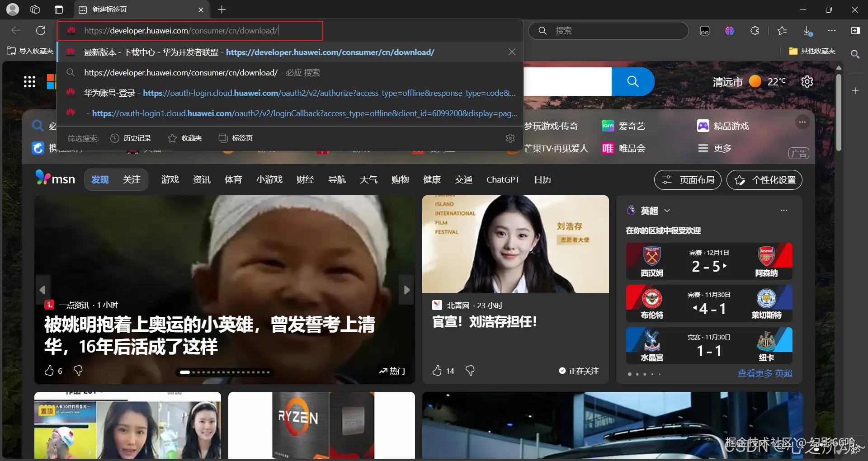Go to the next headline slide
Viewport: 868px width, 461px height.
tap(406, 290)
